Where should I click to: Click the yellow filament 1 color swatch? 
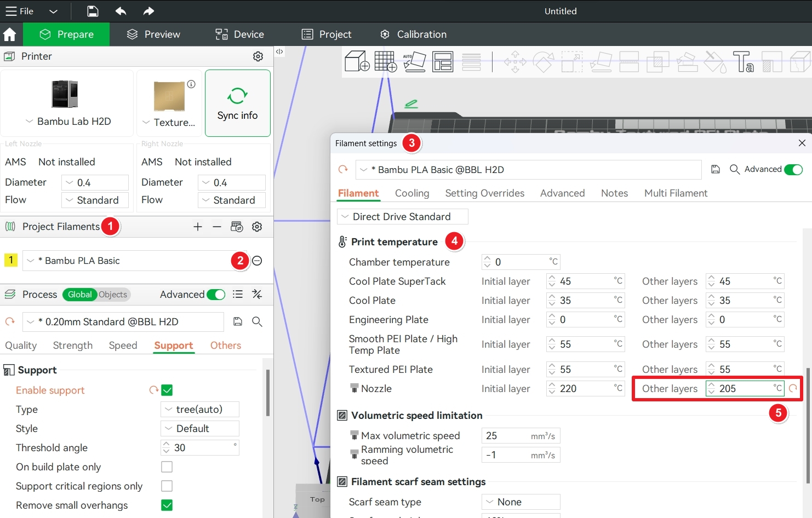coord(11,260)
